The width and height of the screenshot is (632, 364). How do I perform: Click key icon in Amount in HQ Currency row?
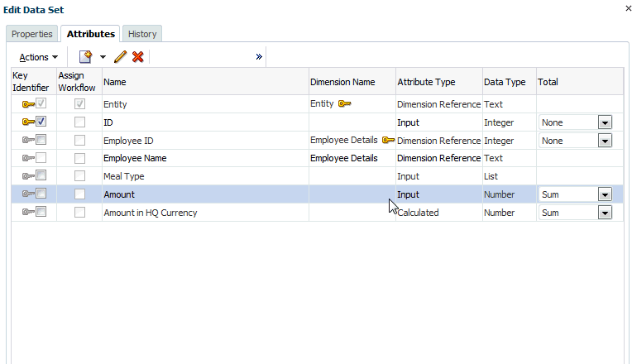[x=28, y=212]
